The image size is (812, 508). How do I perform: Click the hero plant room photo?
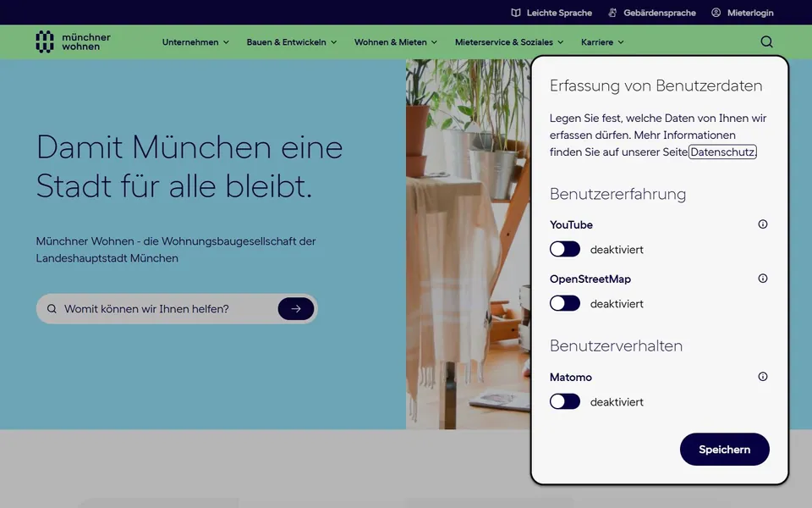click(x=468, y=244)
